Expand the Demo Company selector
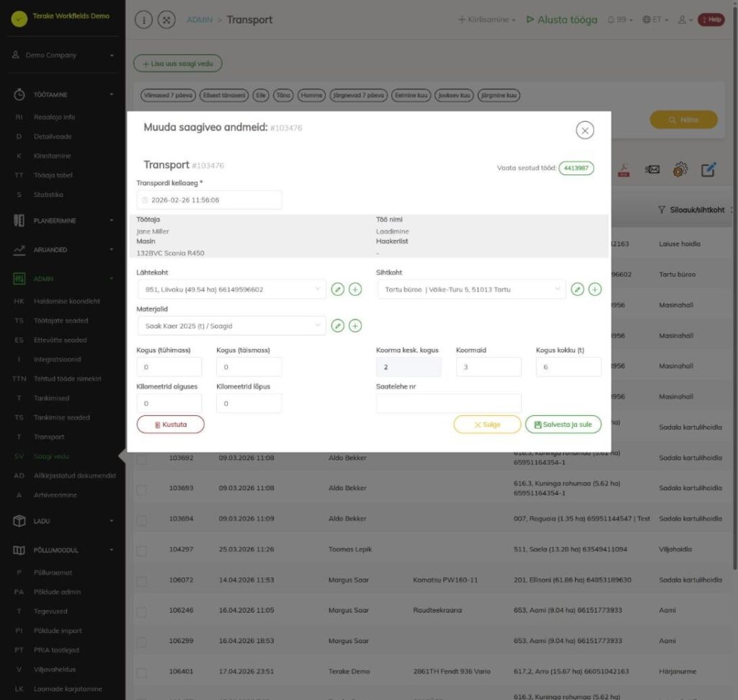738x700 pixels. [x=63, y=55]
